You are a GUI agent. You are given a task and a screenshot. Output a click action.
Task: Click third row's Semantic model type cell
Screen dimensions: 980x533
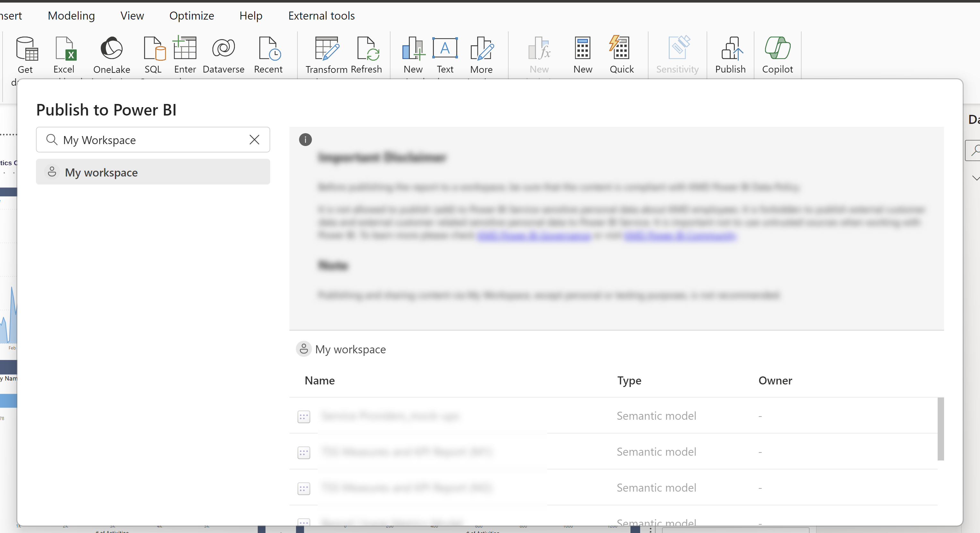point(656,487)
